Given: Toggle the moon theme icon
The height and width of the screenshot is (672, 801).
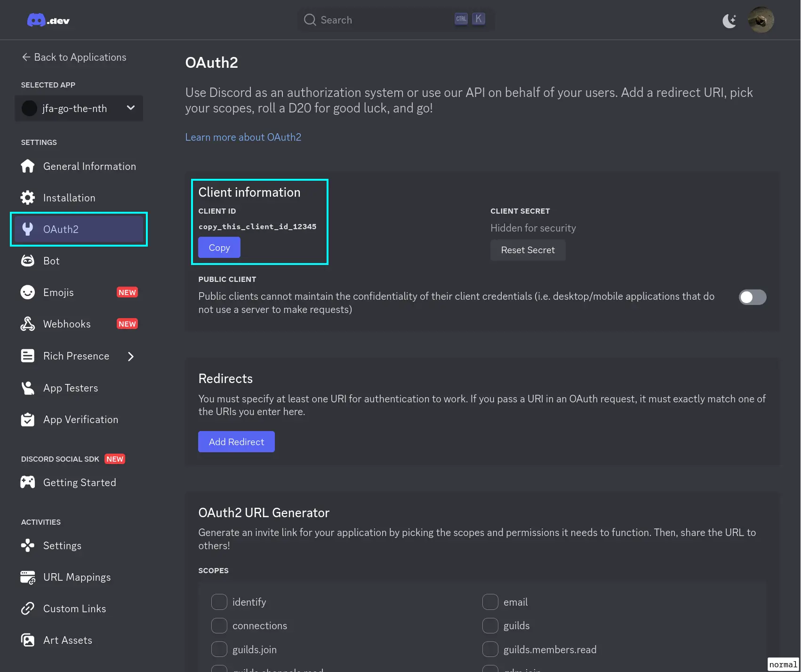Looking at the screenshot, I should click(729, 20).
